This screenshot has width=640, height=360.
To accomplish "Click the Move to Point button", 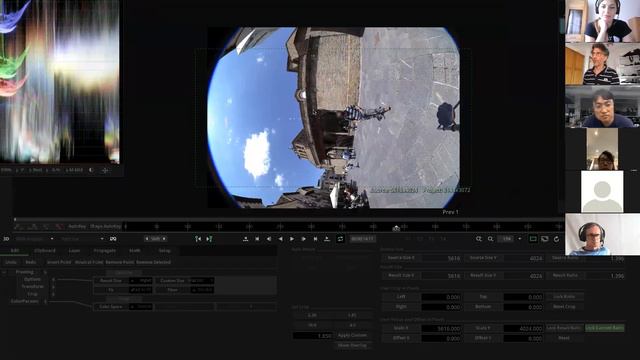I will click(x=89, y=262).
